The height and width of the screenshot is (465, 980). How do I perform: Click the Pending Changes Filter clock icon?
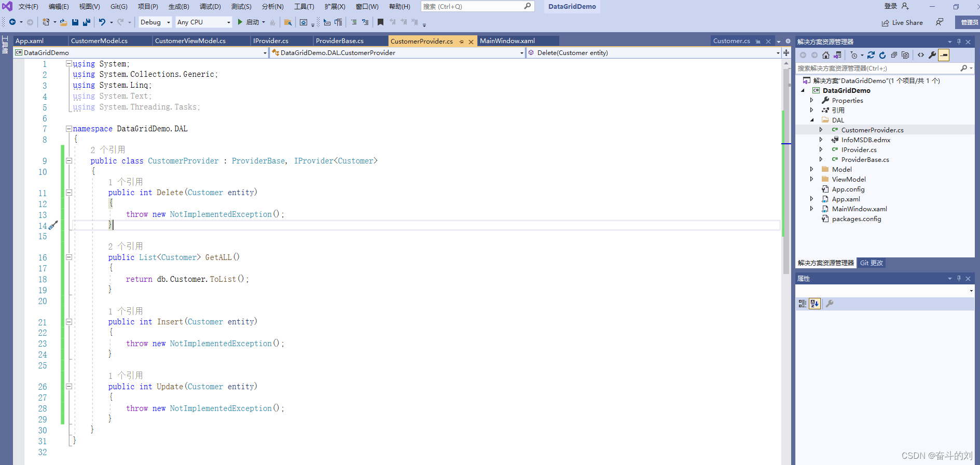[x=854, y=55]
